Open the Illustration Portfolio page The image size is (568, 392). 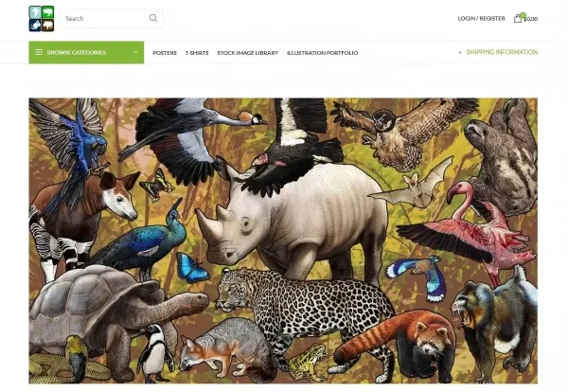click(x=323, y=53)
